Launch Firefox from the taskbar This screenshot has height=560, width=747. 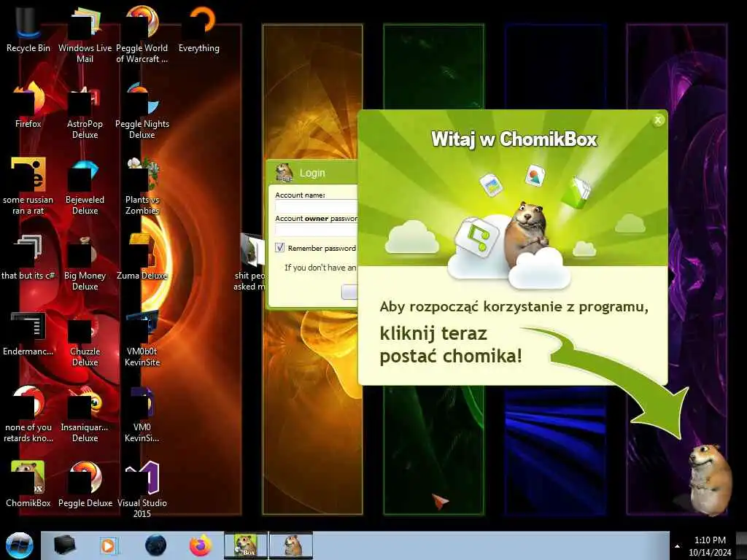[201, 545]
